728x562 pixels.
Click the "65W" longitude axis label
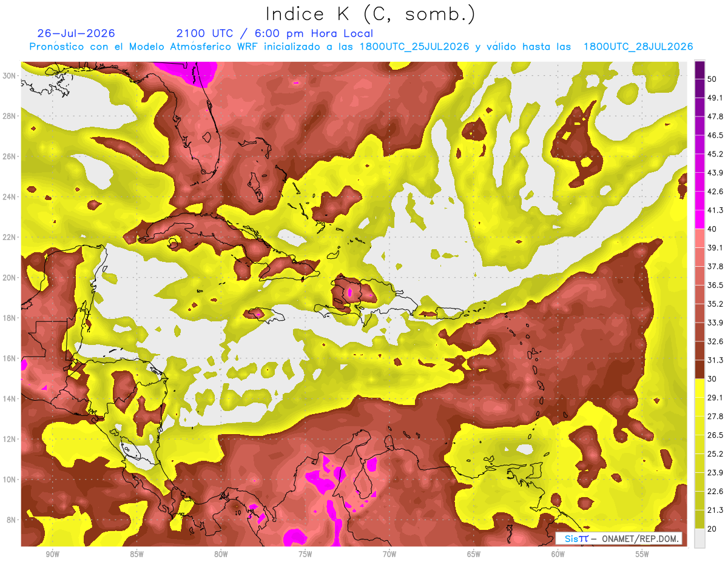[474, 555]
